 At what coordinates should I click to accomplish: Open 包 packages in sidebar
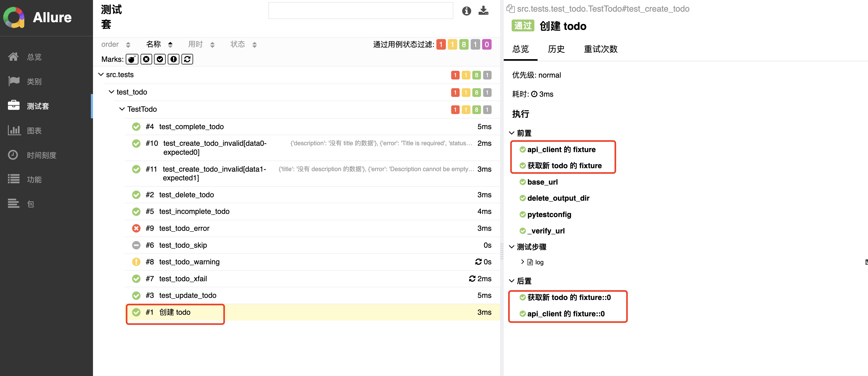coord(30,204)
